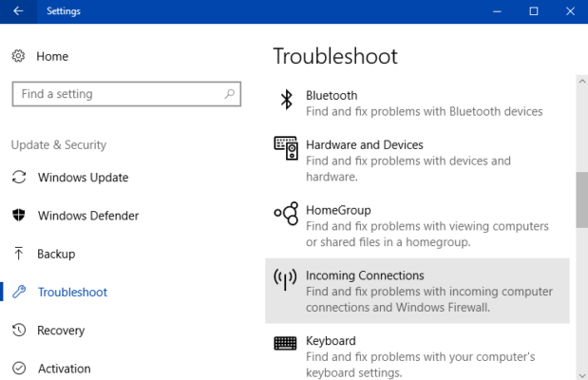
Task: Click the Find a setting search box
Action: click(x=126, y=94)
